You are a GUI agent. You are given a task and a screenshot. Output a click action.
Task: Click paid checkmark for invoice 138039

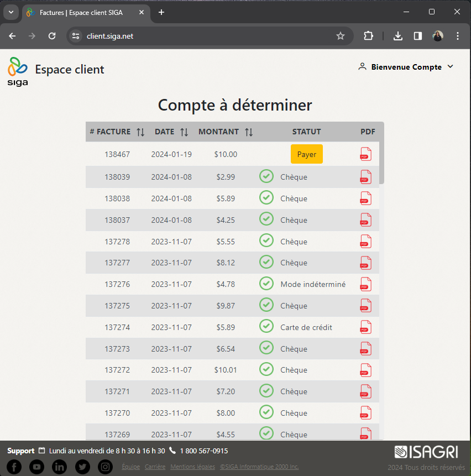(x=266, y=176)
